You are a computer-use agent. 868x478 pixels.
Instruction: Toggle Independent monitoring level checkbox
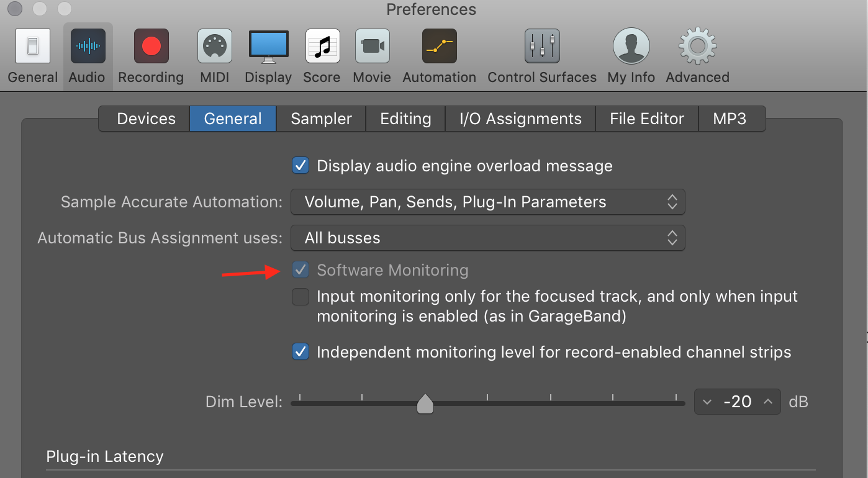[301, 352]
